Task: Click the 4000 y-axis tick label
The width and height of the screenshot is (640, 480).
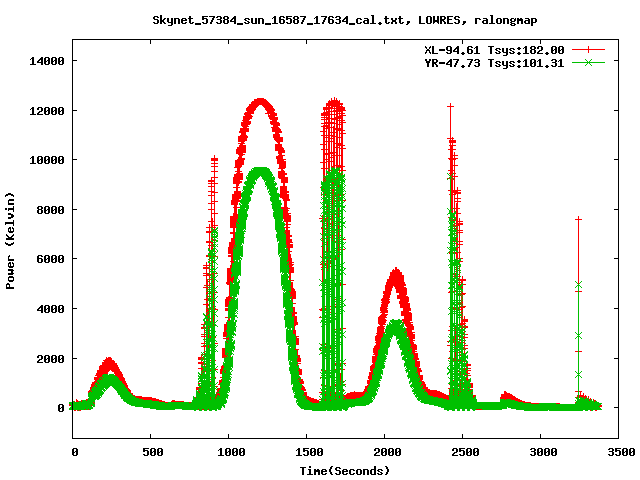Action: coord(50,309)
